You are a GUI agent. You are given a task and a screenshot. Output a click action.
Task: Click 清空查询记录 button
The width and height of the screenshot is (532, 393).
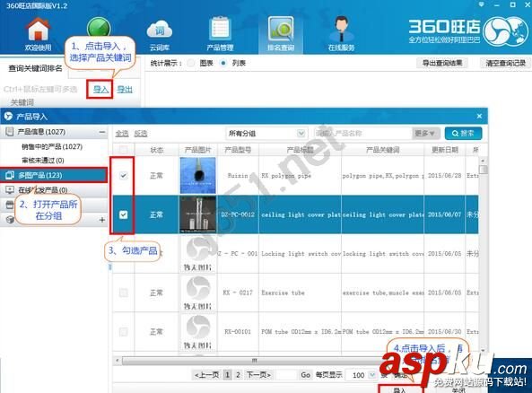click(506, 63)
